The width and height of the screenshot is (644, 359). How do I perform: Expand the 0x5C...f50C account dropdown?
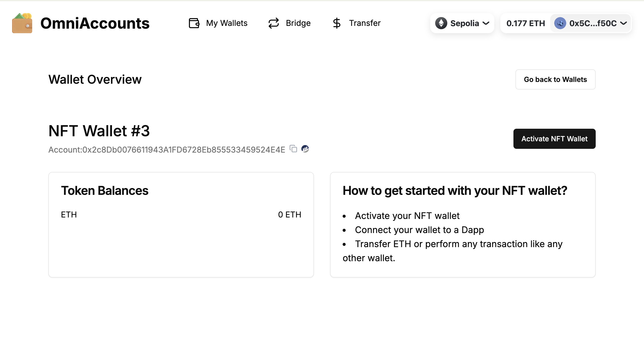591,23
